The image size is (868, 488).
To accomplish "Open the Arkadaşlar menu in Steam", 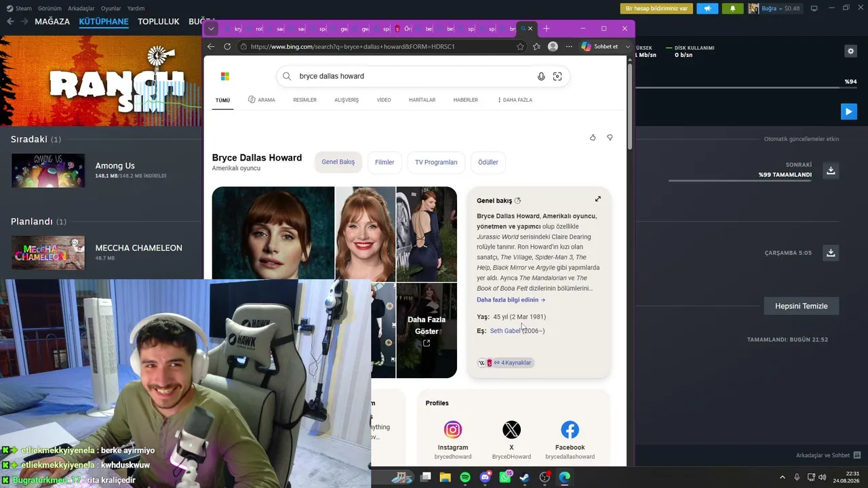I will pyautogui.click(x=81, y=8).
